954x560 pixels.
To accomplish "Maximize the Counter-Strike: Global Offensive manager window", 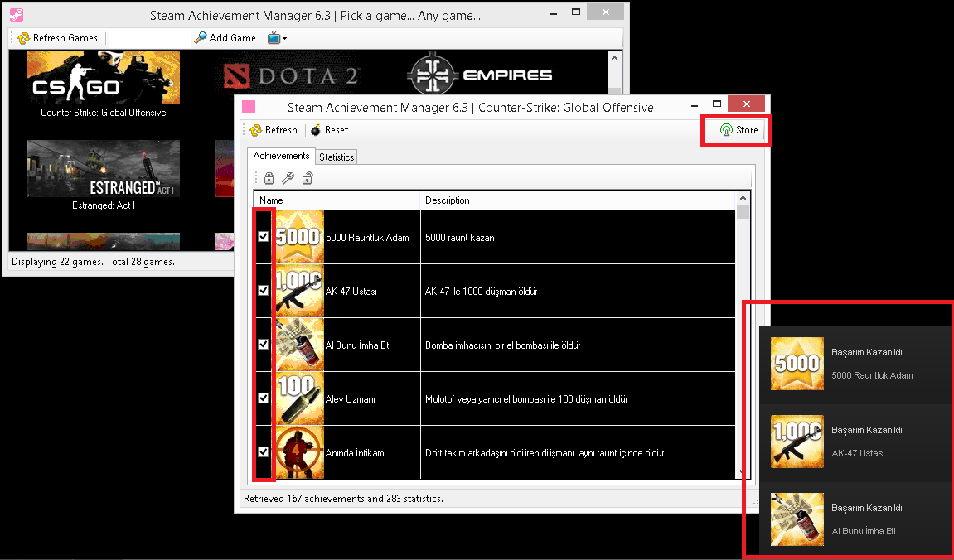I will tap(717, 104).
